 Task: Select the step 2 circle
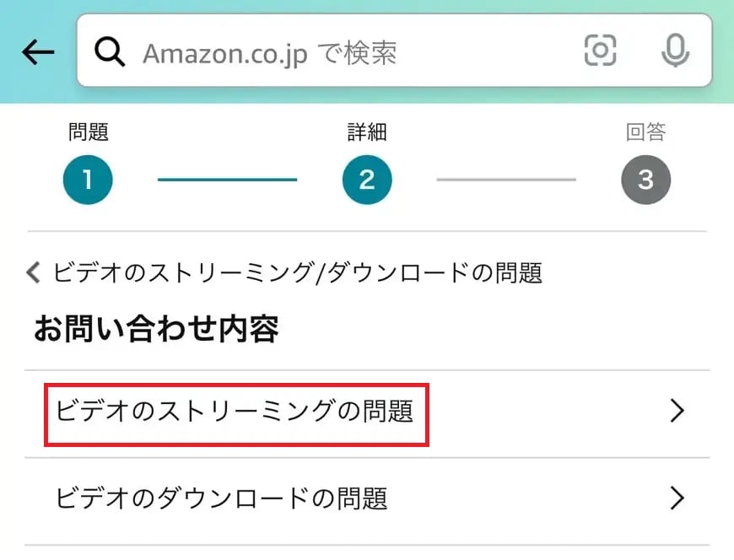[x=367, y=180]
